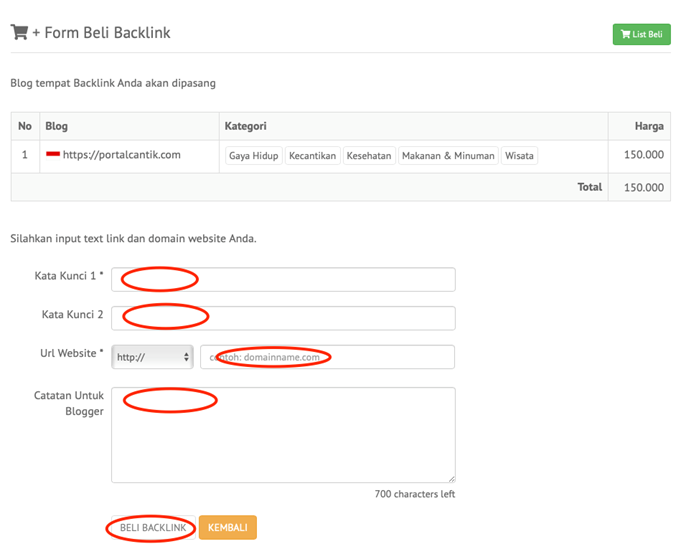Click into the Kata Kunci 2 field

[283, 318]
